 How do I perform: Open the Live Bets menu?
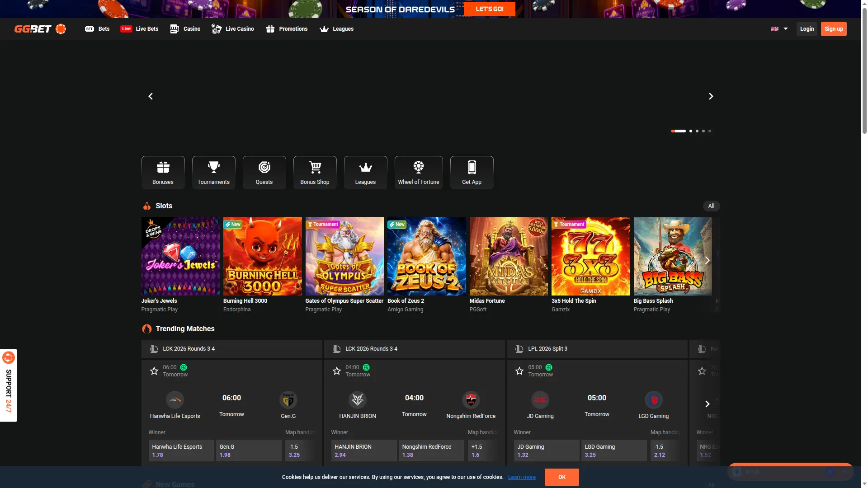(x=139, y=29)
